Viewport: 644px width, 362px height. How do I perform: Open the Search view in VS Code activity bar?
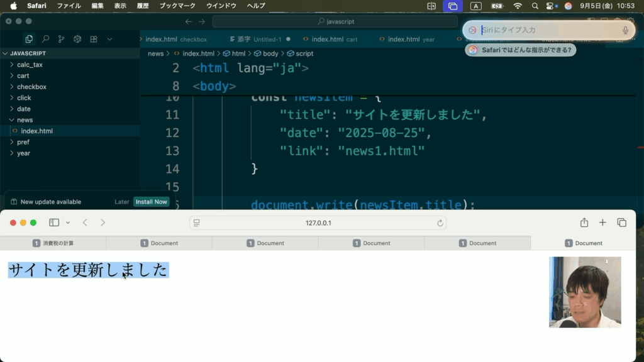(45, 39)
